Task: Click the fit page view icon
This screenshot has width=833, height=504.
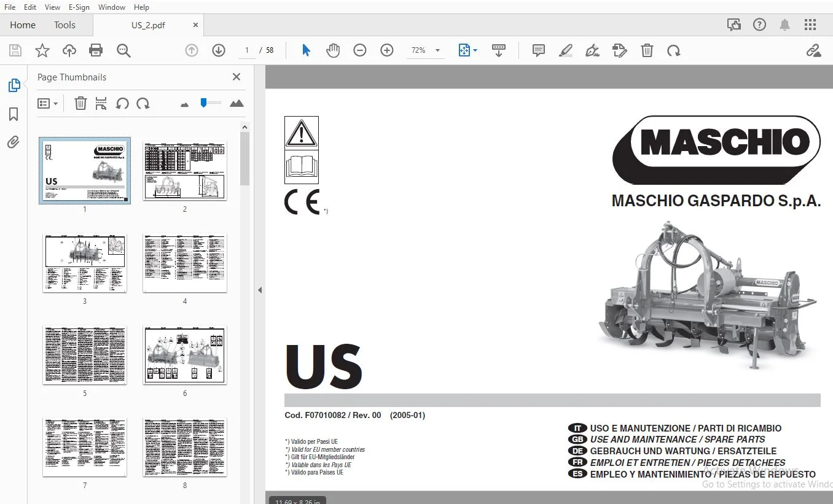Action: coord(464,50)
